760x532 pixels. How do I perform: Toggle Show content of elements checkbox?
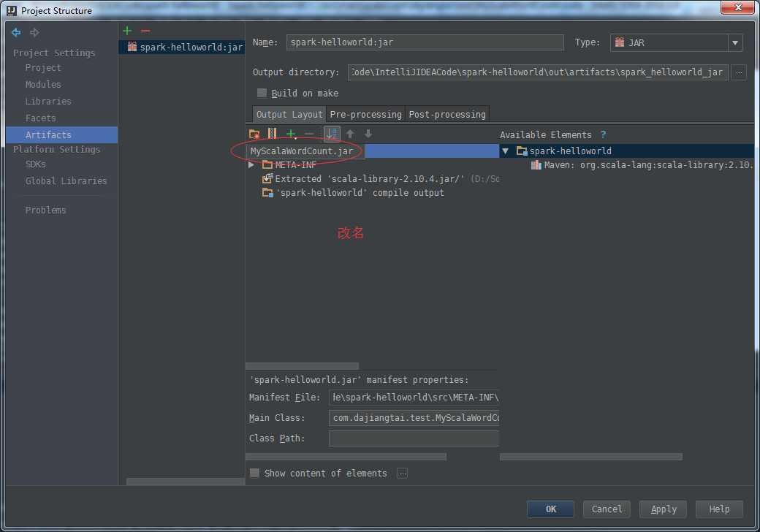254,473
